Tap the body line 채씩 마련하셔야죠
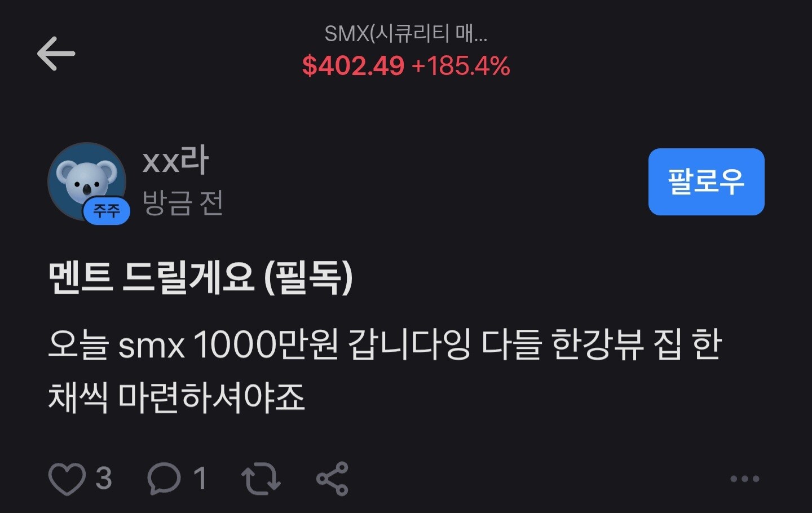812x513 pixels. point(176,397)
